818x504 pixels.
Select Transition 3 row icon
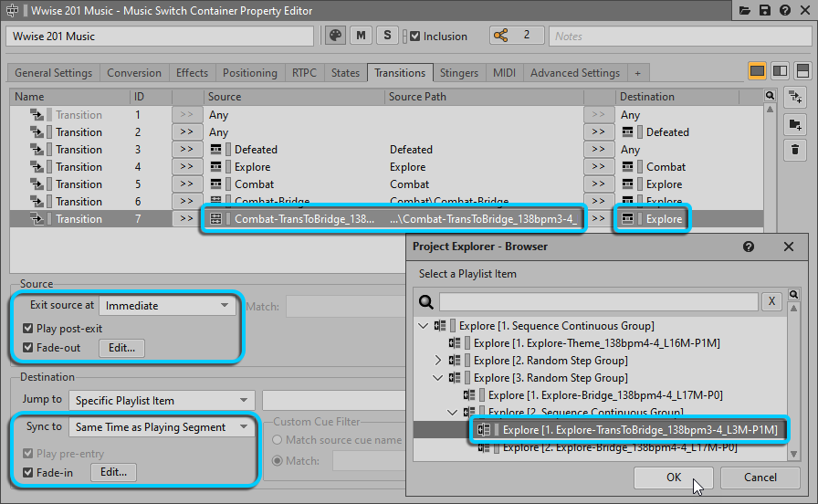pyautogui.click(x=37, y=150)
